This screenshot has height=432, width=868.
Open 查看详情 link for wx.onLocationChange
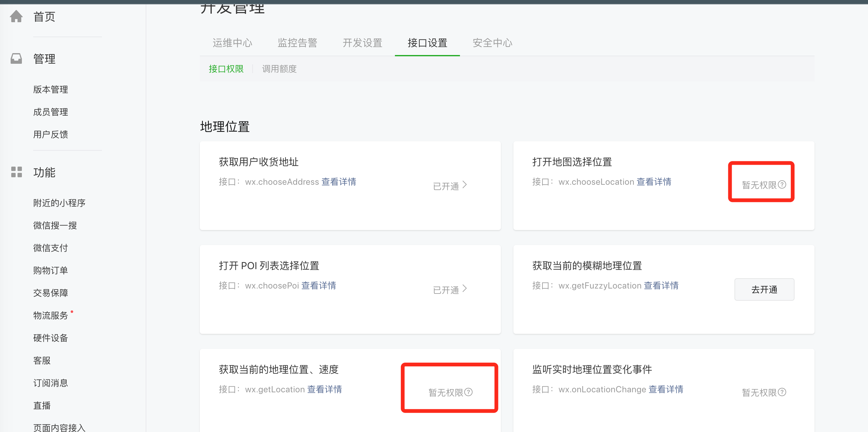(666, 389)
